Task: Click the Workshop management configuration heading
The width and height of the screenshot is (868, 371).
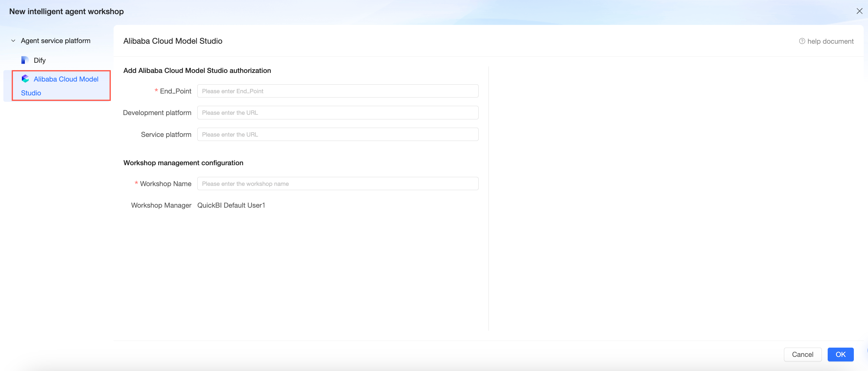Action: tap(183, 163)
